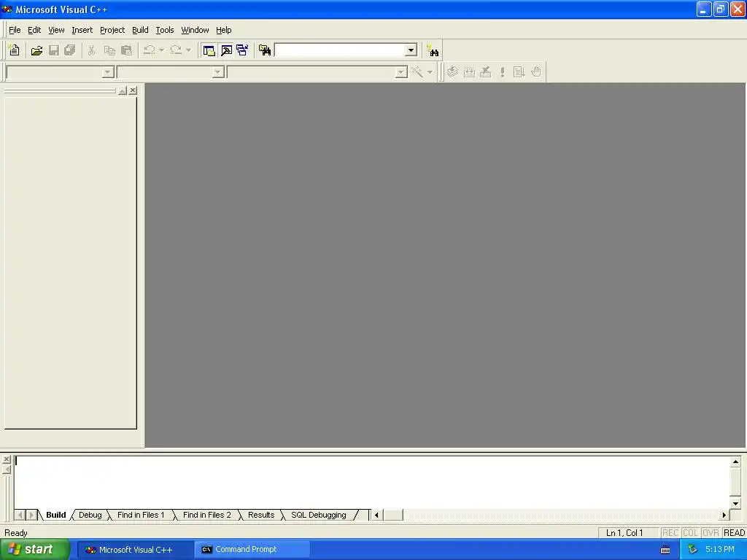Image resolution: width=747 pixels, height=560 pixels.
Task: Click the Cut scissors icon
Action: [x=91, y=50]
